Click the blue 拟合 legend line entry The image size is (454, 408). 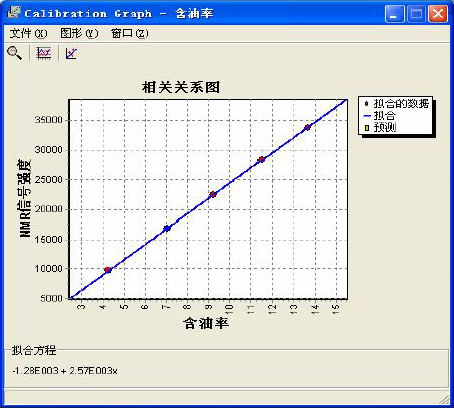[379, 116]
